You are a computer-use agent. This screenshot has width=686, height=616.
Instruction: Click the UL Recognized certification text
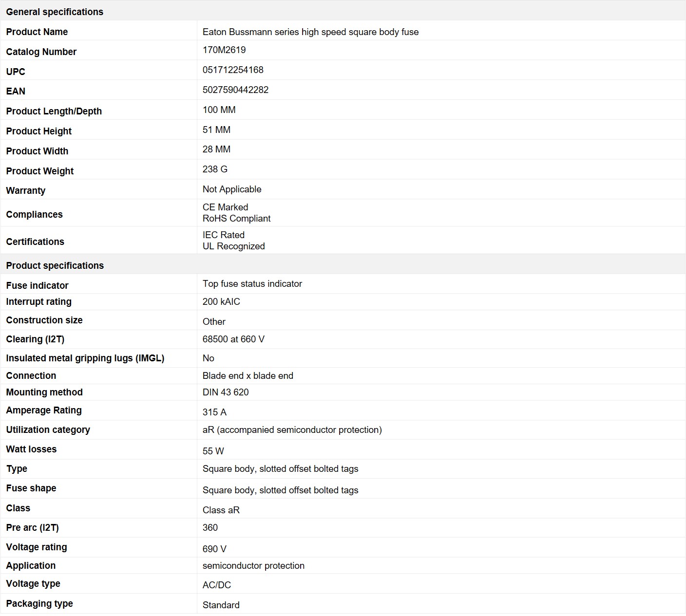pyautogui.click(x=233, y=246)
